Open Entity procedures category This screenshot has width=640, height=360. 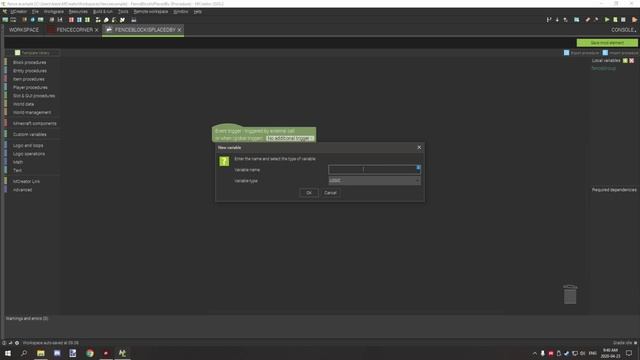30,71
